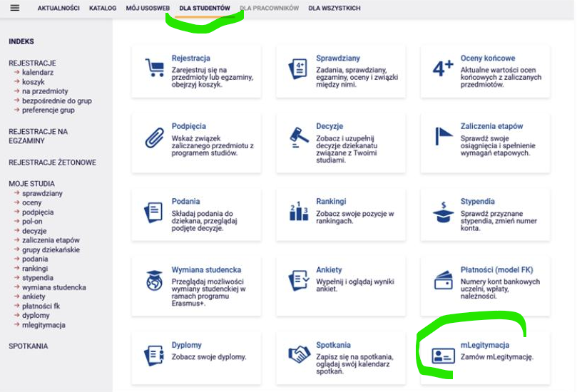Select grupy dziekańskie in sidebar
Viewport: 577px width, 392px height.
pyautogui.click(x=51, y=250)
